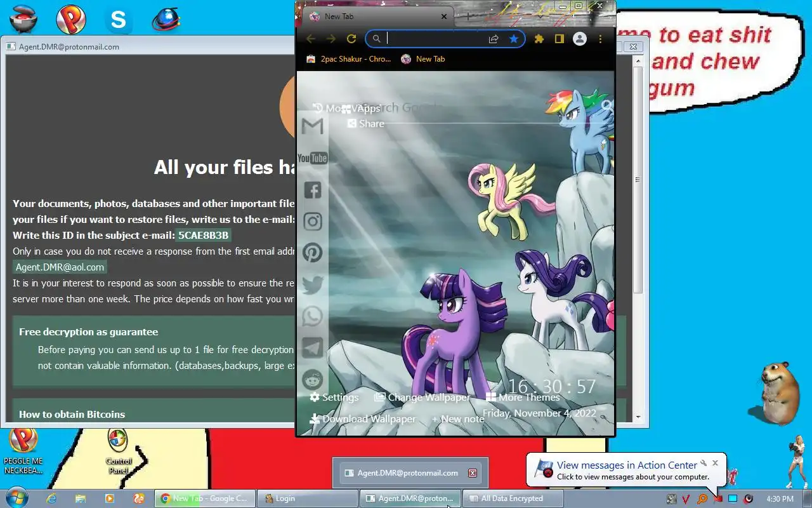
Task: Open the YouTube sidebar shortcut
Action: click(312, 158)
